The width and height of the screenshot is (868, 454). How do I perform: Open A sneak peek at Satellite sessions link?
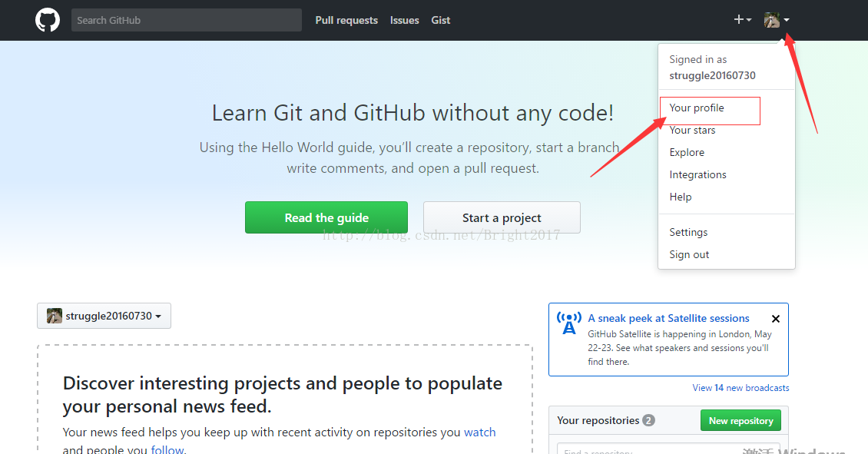tap(668, 318)
